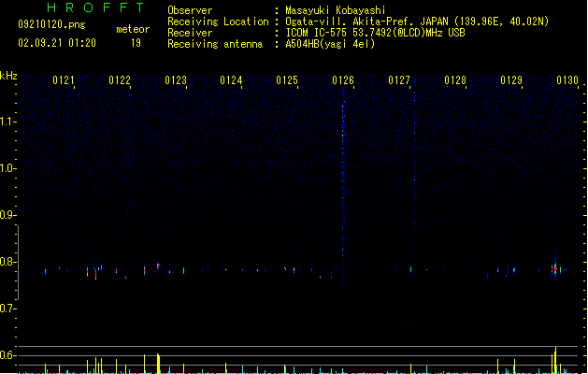
Task: Click the 0121 time marker
Action: pos(64,80)
